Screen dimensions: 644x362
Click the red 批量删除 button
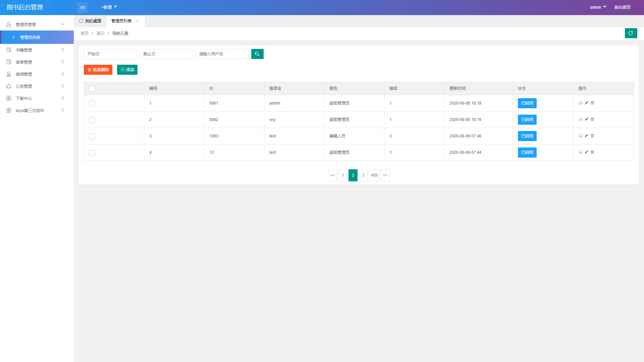[98, 70]
